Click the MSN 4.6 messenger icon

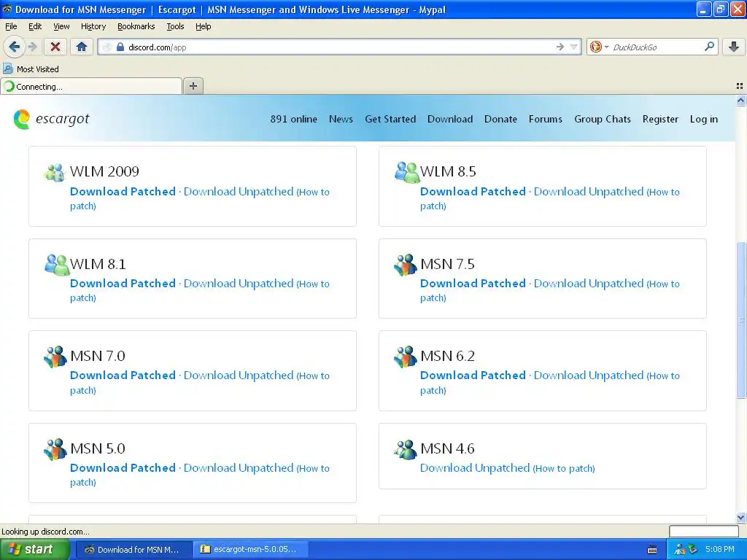pyautogui.click(x=406, y=449)
